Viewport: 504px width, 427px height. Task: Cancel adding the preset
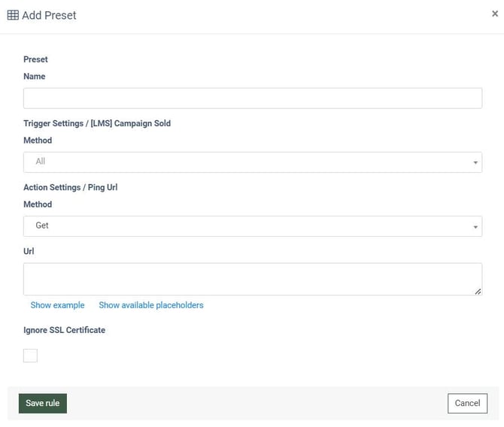point(467,403)
